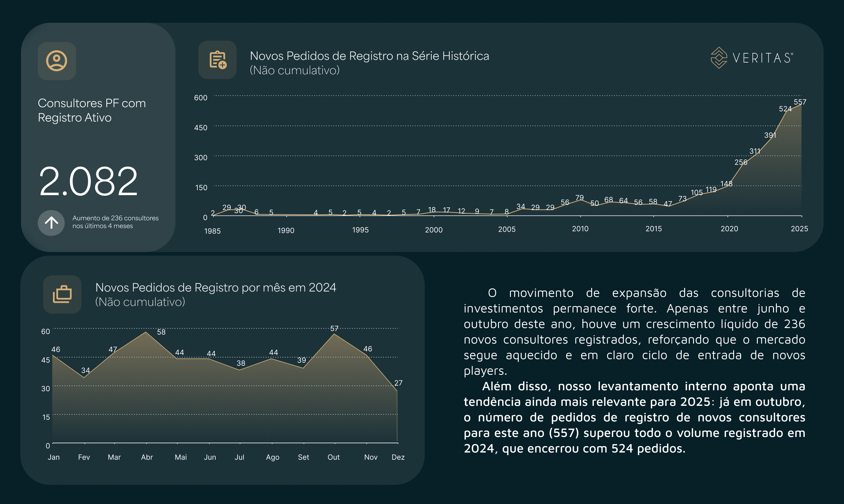
Task: Click the 2010 x-axis label
Action: [x=580, y=229]
